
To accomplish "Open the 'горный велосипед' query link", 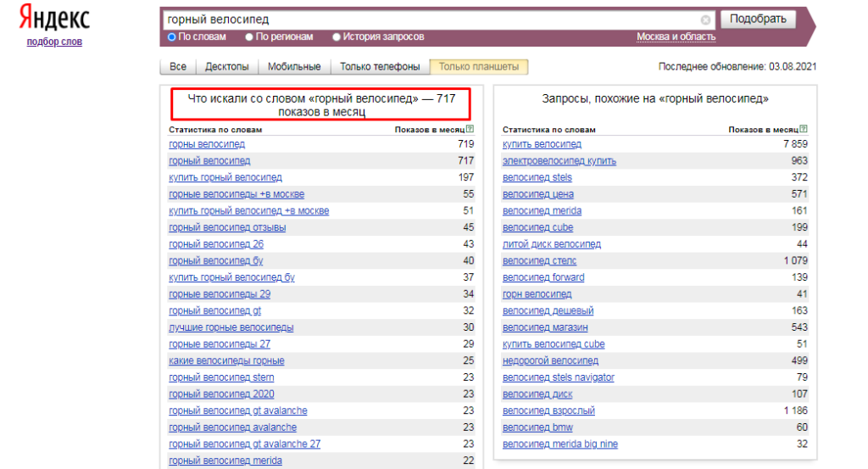I will (x=209, y=160).
